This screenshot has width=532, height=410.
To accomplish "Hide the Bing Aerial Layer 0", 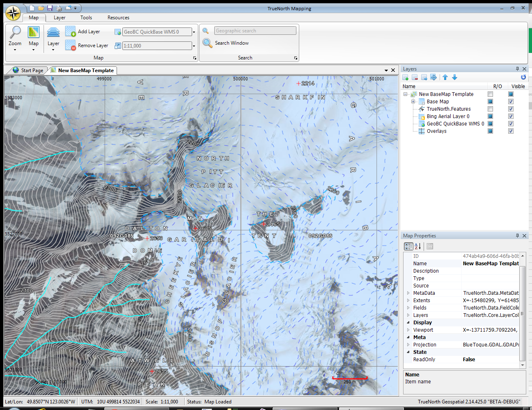I will (x=511, y=116).
